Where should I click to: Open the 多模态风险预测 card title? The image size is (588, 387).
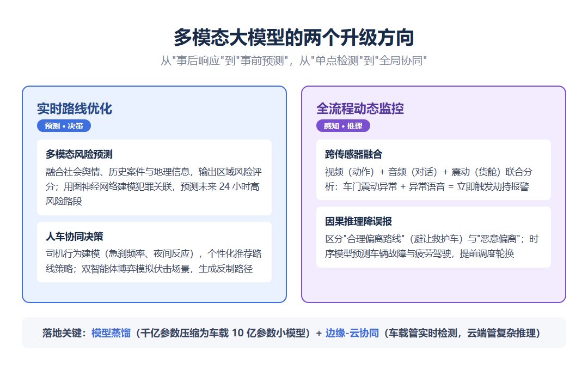[x=79, y=154]
